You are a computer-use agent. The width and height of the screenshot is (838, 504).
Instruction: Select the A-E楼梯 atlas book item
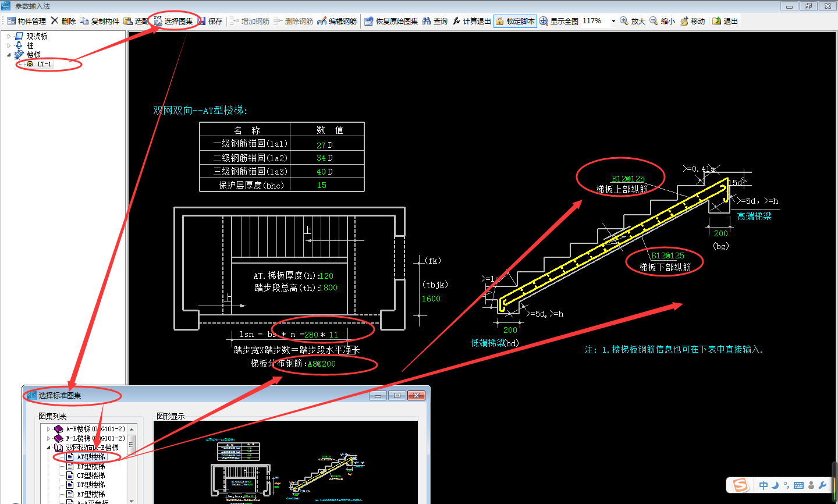click(95, 429)
